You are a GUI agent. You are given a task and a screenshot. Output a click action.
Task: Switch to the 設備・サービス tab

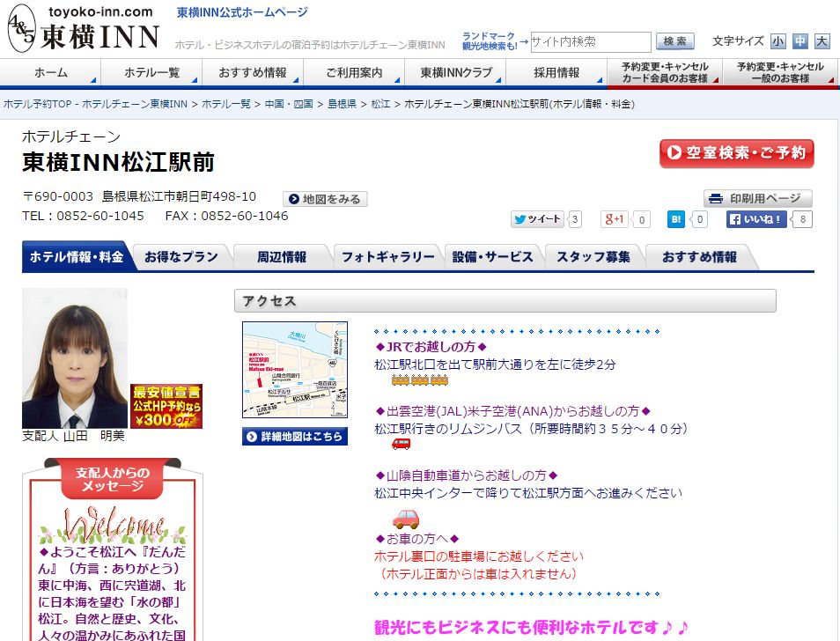coord(493,257)
